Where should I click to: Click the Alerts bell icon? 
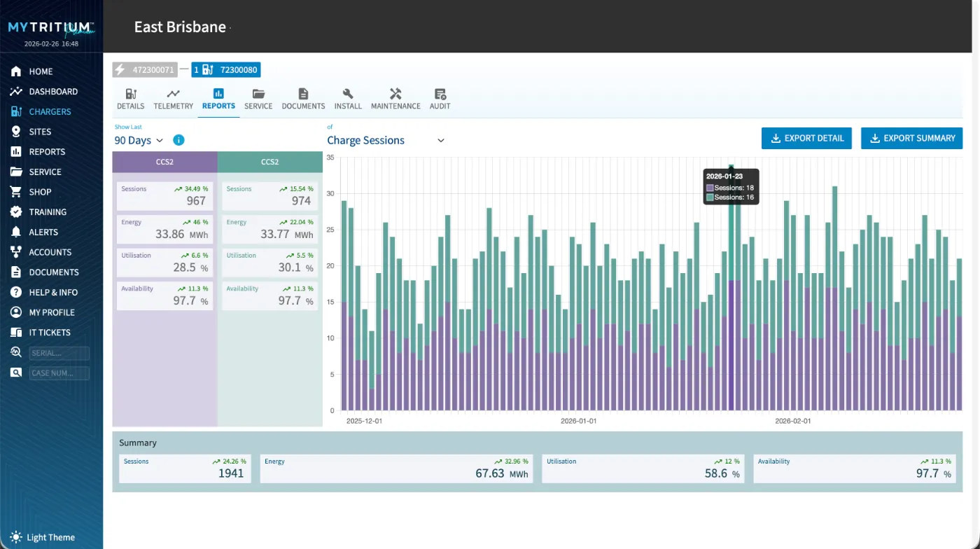pyautogui.click(x=16, y=232)
